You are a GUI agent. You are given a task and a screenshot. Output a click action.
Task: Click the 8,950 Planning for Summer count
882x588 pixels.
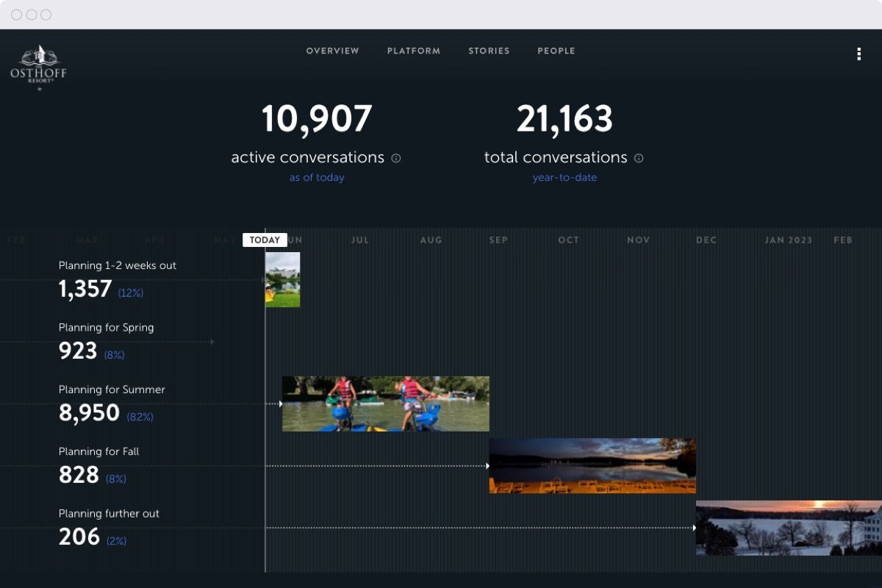coord(90,412)
